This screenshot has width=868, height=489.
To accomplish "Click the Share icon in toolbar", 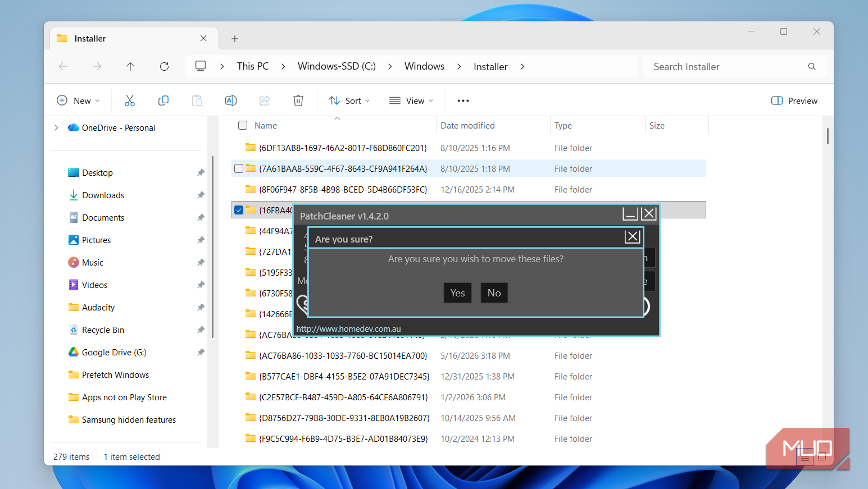I will (265, 100).
